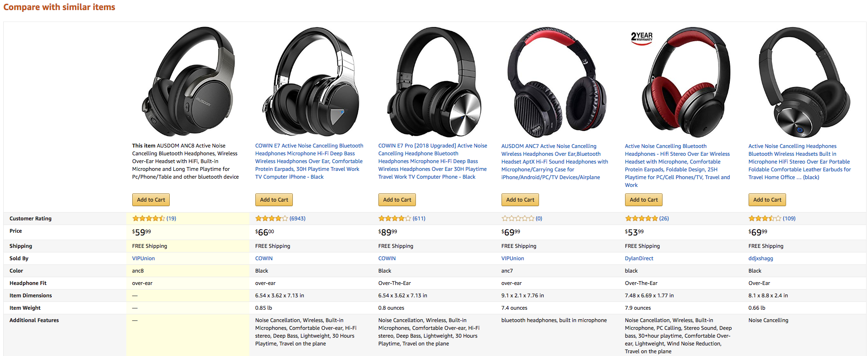Add COWIN E7 Pro to cart
This screenshot has width=868, height=356.
coord(397,200)
